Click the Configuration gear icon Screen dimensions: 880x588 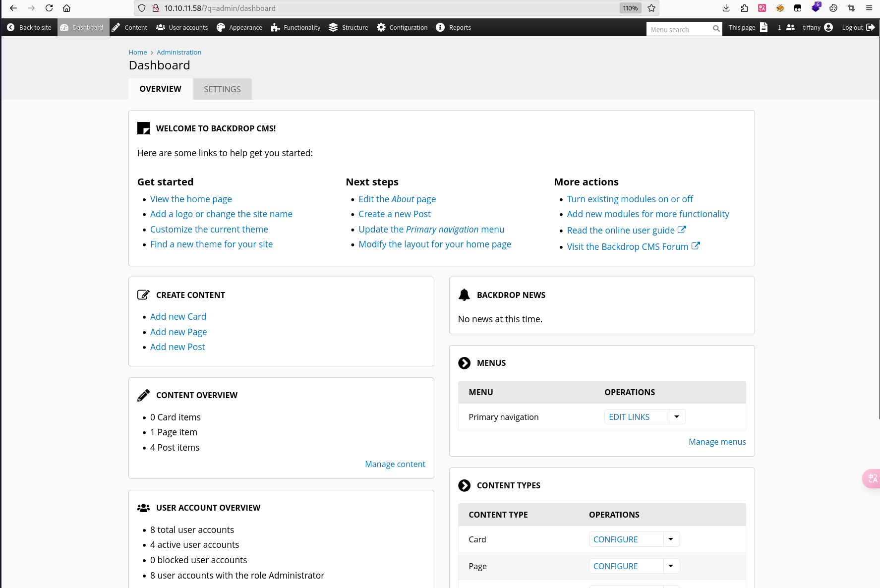tap(381, 27)
